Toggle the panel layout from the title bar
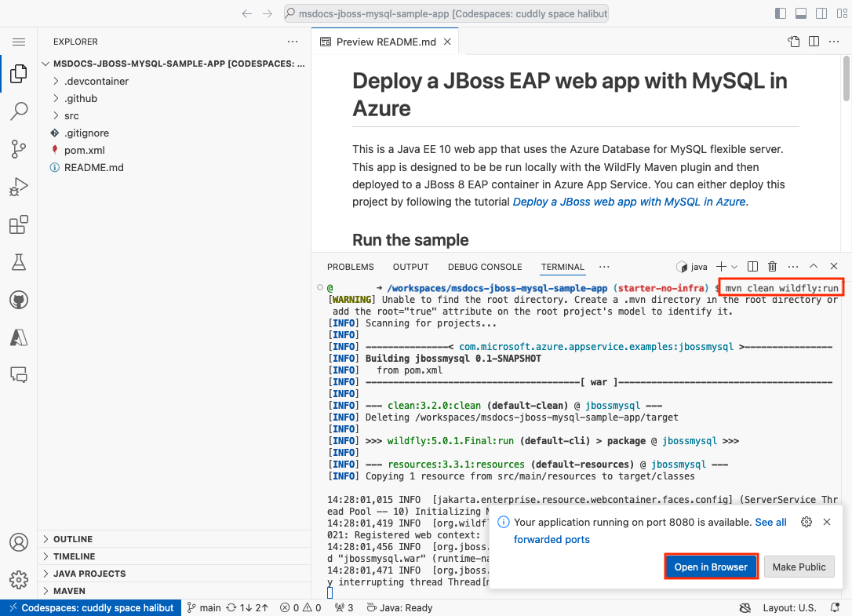 [x=802, y=13]
